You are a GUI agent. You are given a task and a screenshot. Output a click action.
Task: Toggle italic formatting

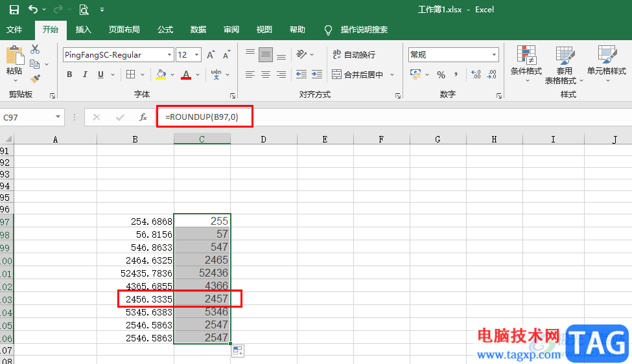point(85,74)
